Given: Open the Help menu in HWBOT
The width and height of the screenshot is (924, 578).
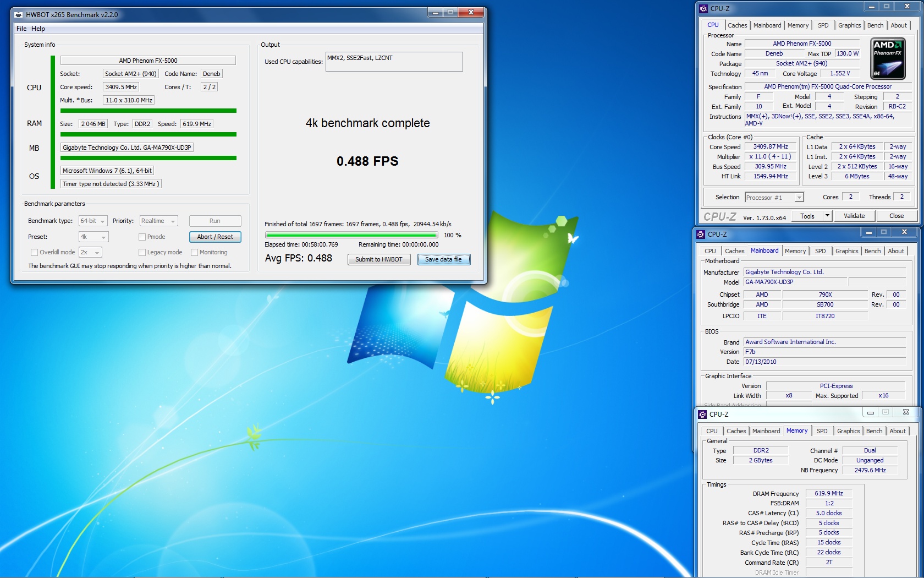Looking at the screenshot, I should click(38, 29).
